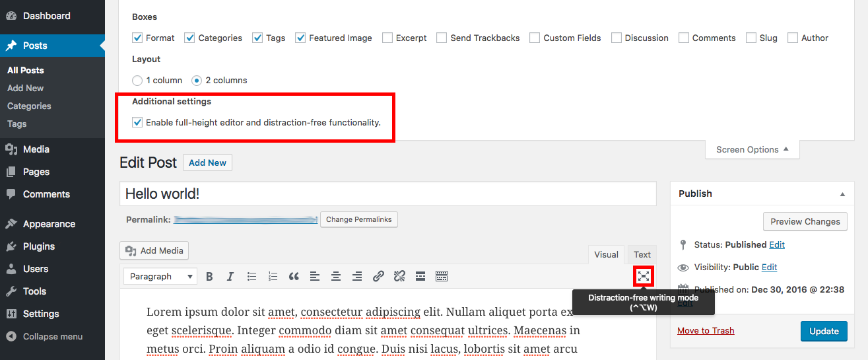The height and width of the screenshot is (360, 868).
Task: Enter distraction-free writing mode
Action: 644,276
